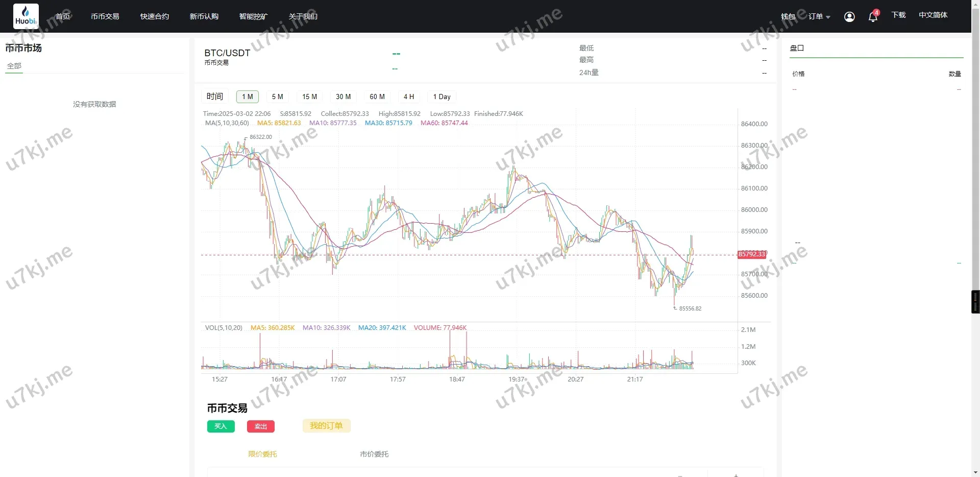Open the 钱包 wallet menu

coord(788,16)
